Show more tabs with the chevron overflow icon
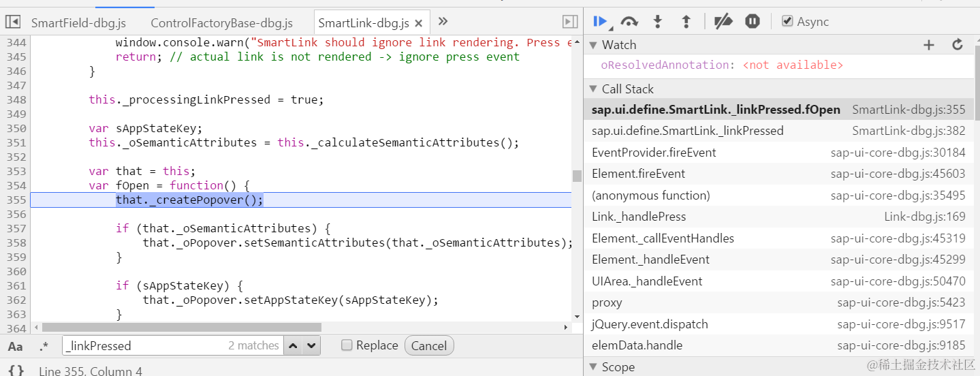The width and height of the screenshot is (980, 376). click(443, 22)
